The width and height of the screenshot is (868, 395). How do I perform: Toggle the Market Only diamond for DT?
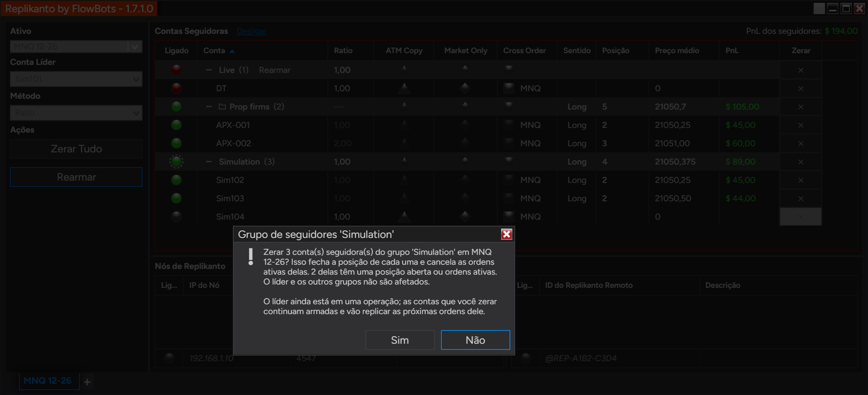pos(465,87)
